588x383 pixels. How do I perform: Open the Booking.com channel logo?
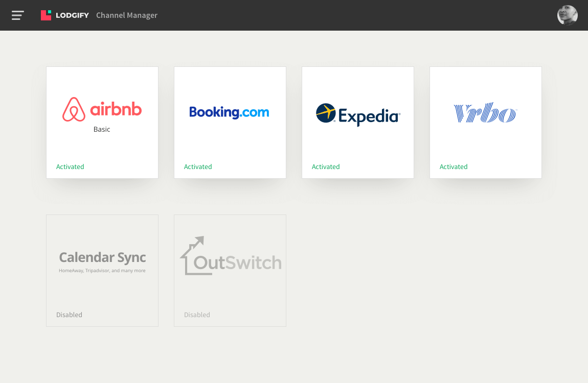coord(229,112)
